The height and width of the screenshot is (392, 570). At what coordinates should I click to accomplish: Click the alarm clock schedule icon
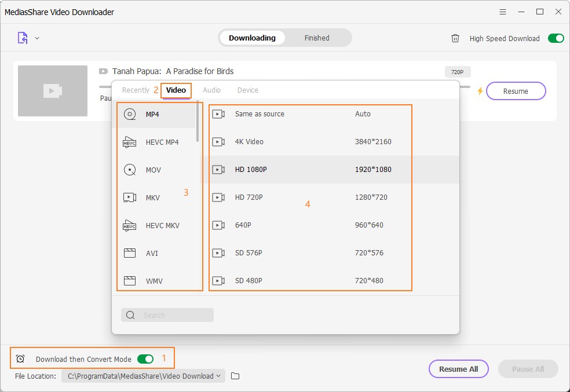click(20, 359)
